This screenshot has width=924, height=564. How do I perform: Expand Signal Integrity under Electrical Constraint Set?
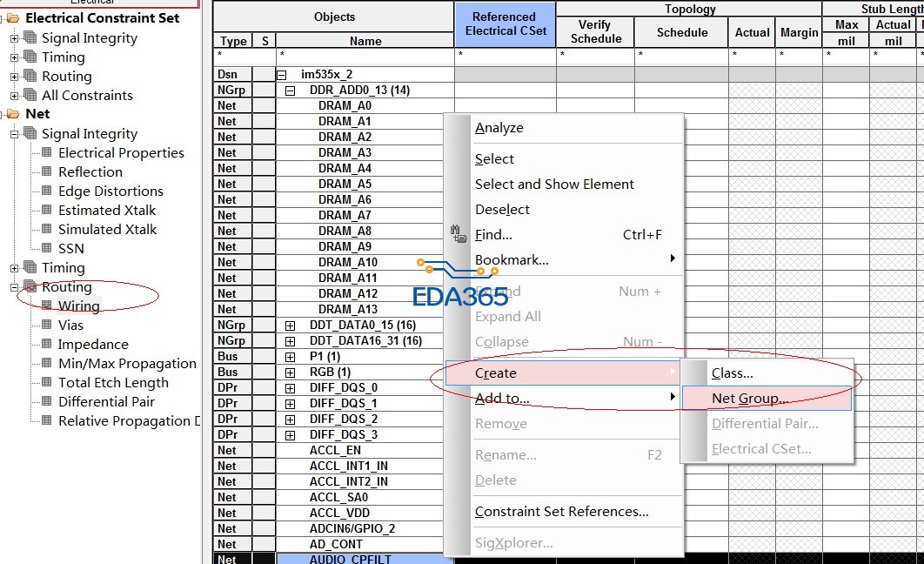point(14,38)
